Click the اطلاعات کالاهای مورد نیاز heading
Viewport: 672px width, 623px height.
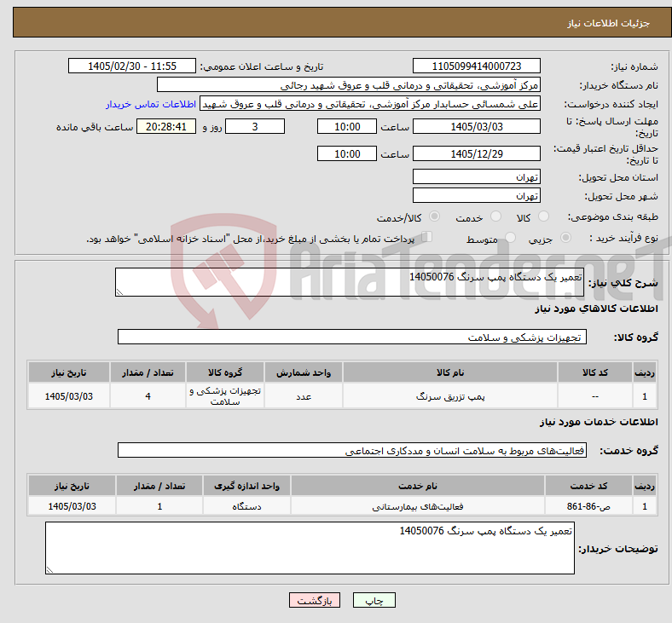[596, 309]
